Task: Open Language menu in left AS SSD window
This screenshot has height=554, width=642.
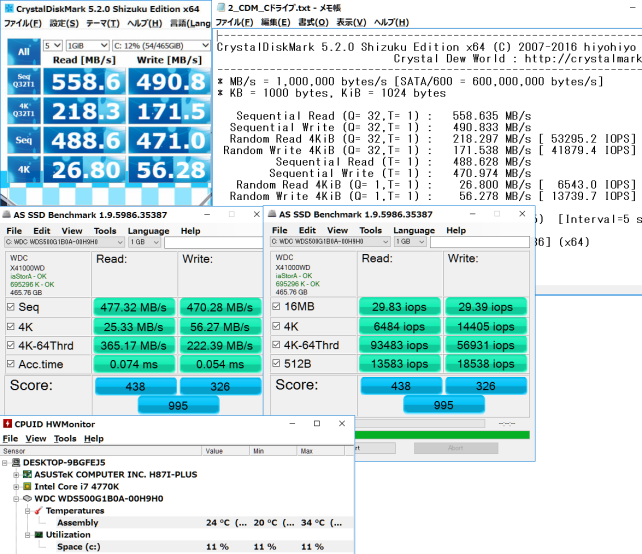Action: (150, 231)
